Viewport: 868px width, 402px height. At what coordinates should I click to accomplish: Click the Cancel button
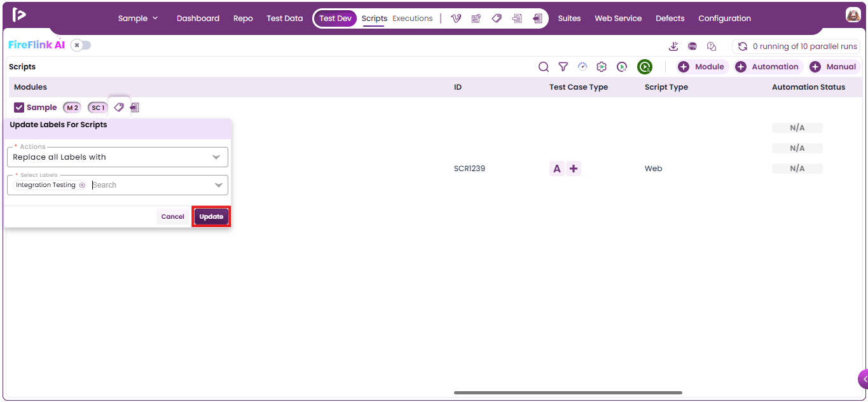point(172,217)
